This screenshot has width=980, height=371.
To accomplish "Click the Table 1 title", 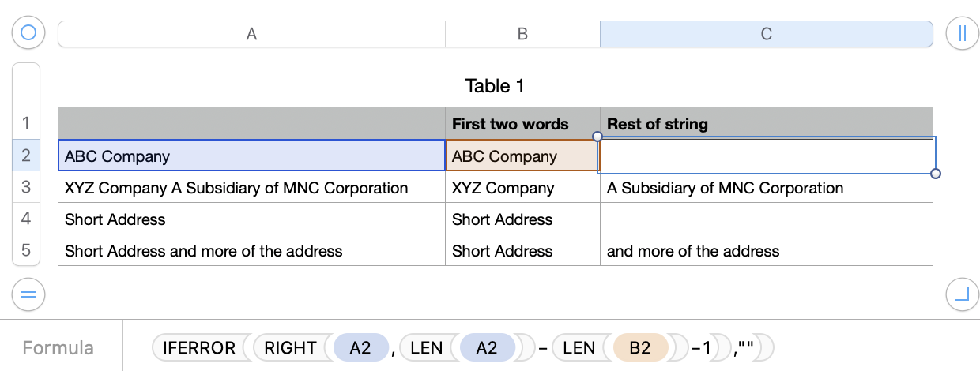I will coord(495,86).
